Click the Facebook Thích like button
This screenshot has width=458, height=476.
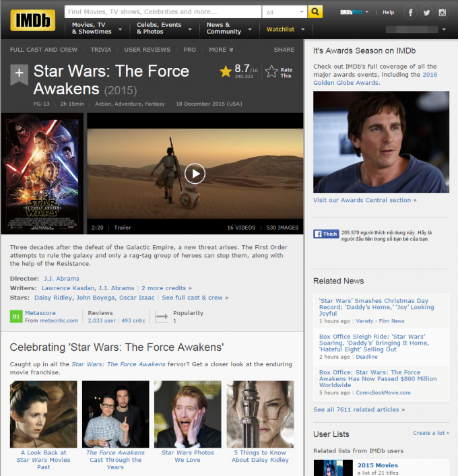pos(326,234)
